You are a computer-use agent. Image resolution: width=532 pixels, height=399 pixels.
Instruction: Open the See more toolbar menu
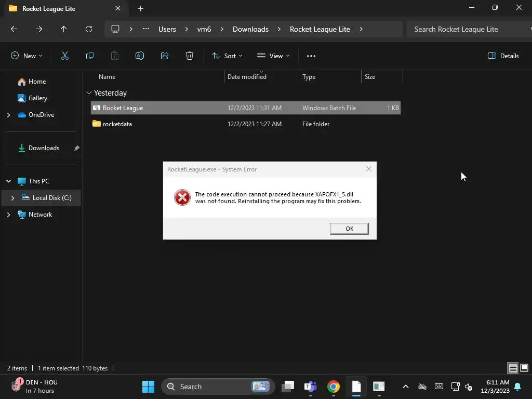pos(311,56)
